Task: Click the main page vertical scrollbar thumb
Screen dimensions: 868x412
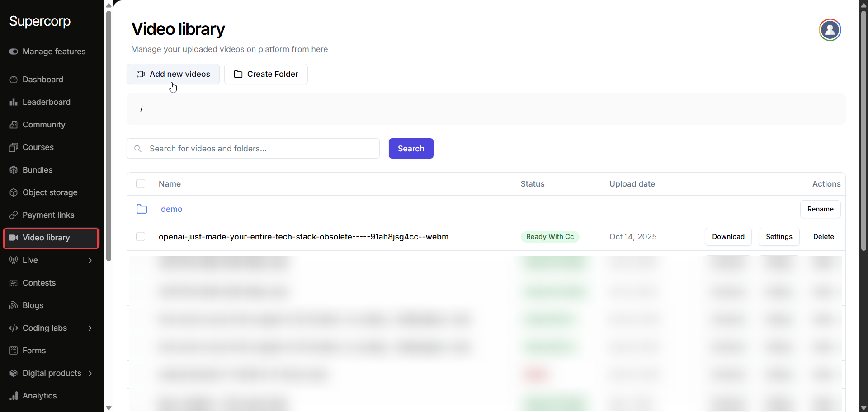Action: 863,131
